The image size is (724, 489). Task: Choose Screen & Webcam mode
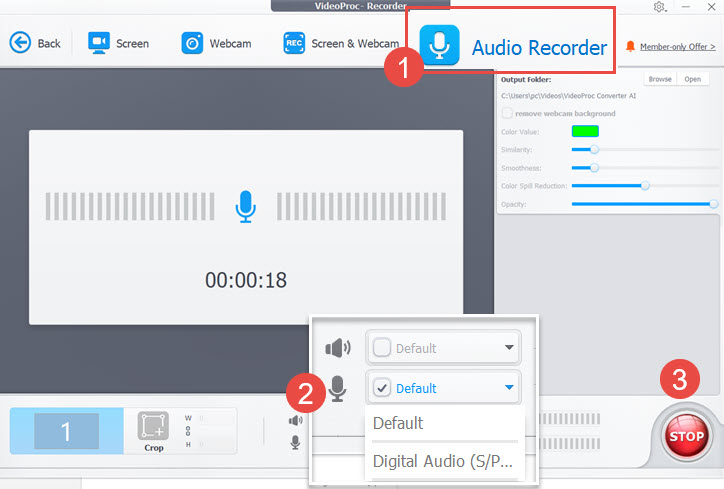341,43
